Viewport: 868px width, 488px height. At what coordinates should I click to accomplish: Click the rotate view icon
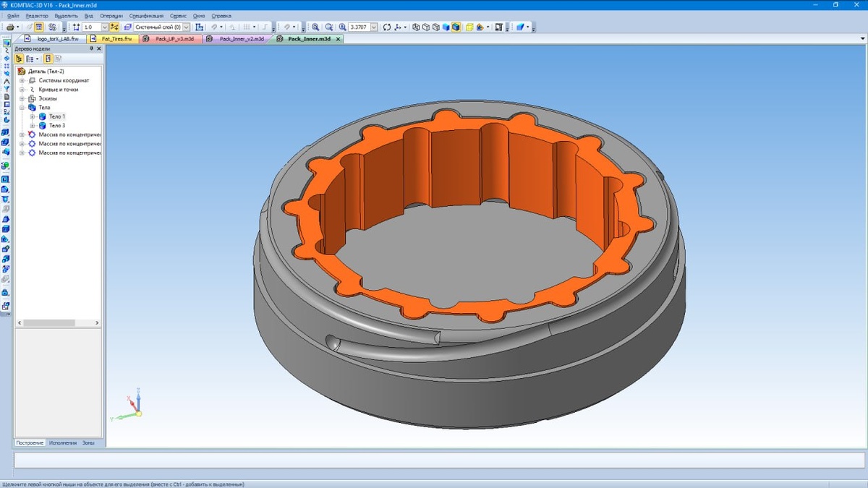tap(387, 27)
